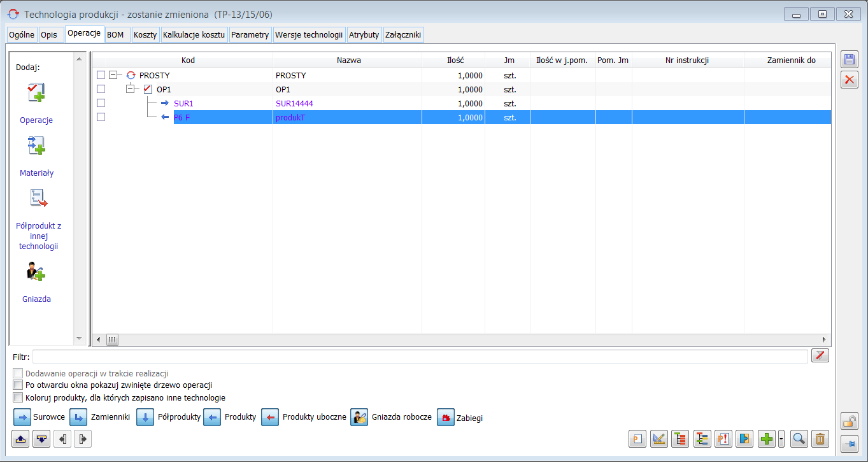Tick the checkbox in the PROSTY row
Viewport: 868px width, 463px height.
(x=101, y=75)
